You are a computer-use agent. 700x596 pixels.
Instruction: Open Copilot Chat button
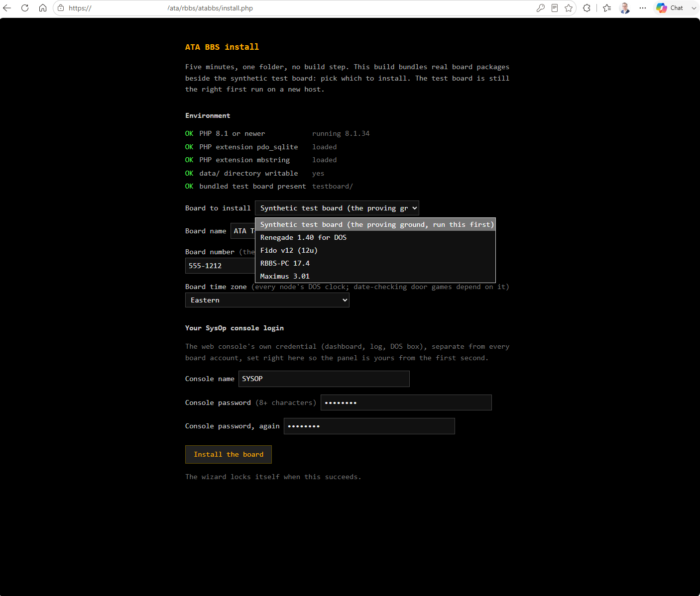[x=670, y=8]
